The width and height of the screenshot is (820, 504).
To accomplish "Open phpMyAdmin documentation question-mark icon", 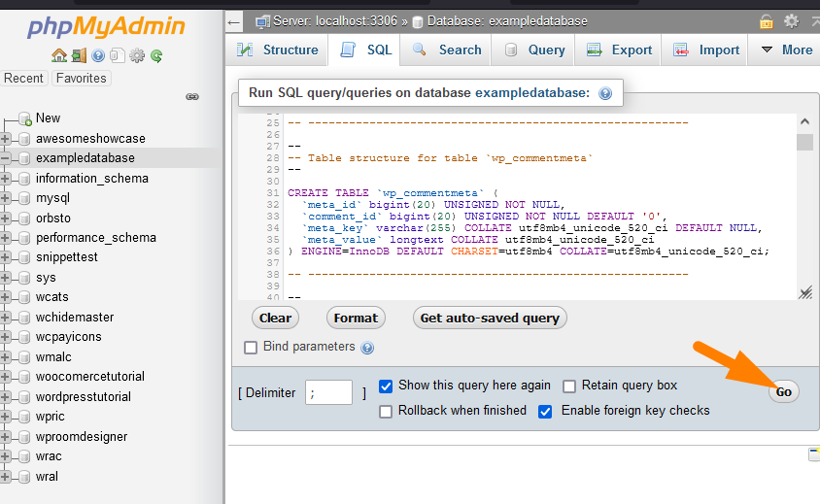I will (98, 55).
